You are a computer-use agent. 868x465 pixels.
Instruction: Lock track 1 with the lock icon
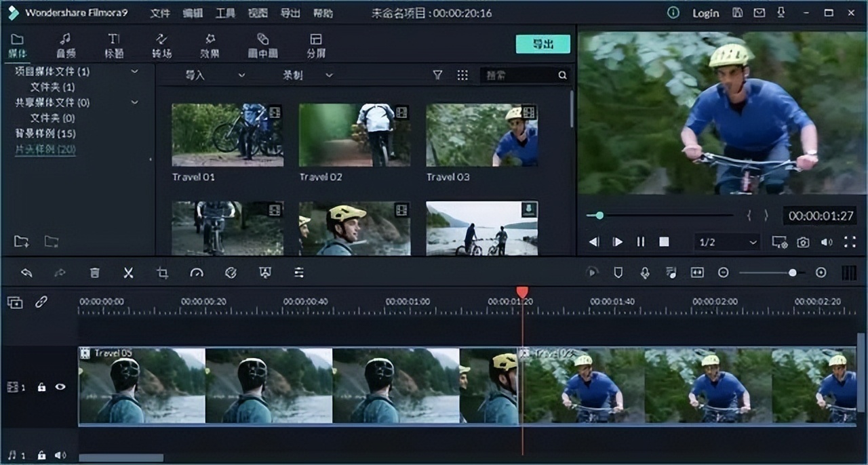[41, 386]
